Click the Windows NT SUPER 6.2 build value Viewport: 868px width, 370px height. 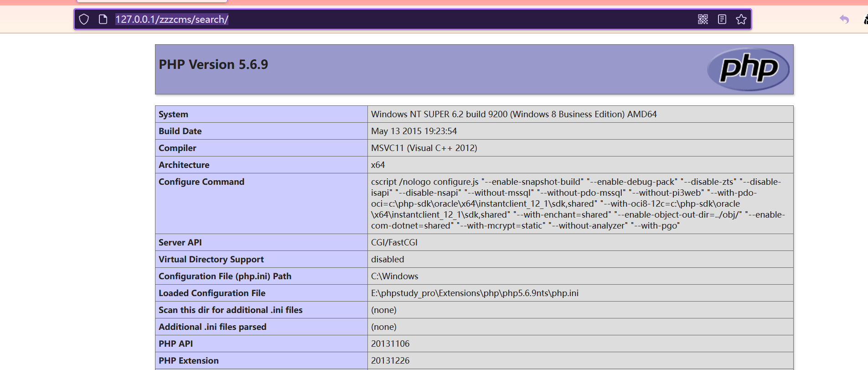tap(514, 114)
